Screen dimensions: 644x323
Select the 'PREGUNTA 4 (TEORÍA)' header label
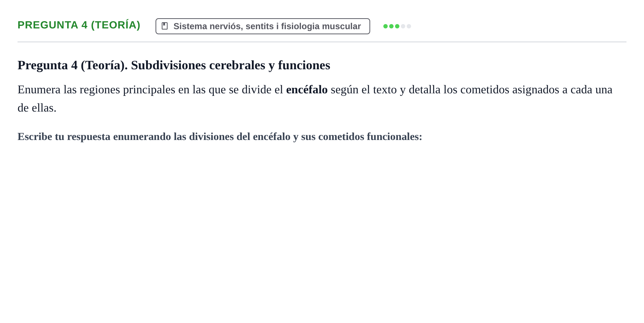[79, 25]
